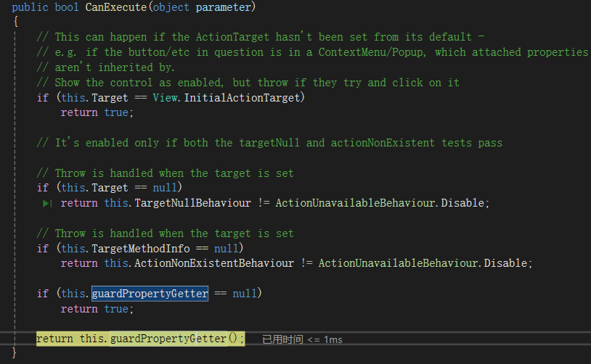Click the elapsed time PerfTip '<= 1ms'
Image resolution: width=591 pixels, height=364 pixels.
click(x=302, y=339)
